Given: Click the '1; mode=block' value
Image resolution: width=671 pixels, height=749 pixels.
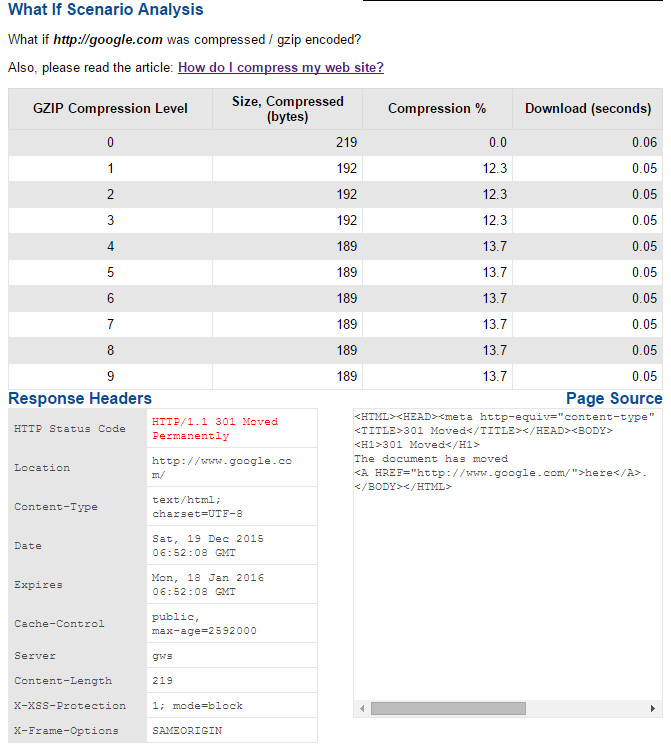Looking at the screenshot, I should pos(197,706).
